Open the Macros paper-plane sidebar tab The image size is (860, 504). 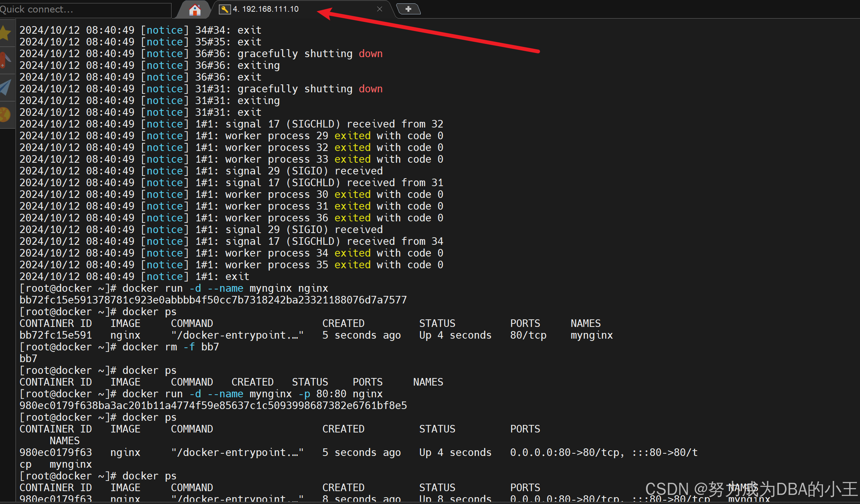[x=5, y=87]
